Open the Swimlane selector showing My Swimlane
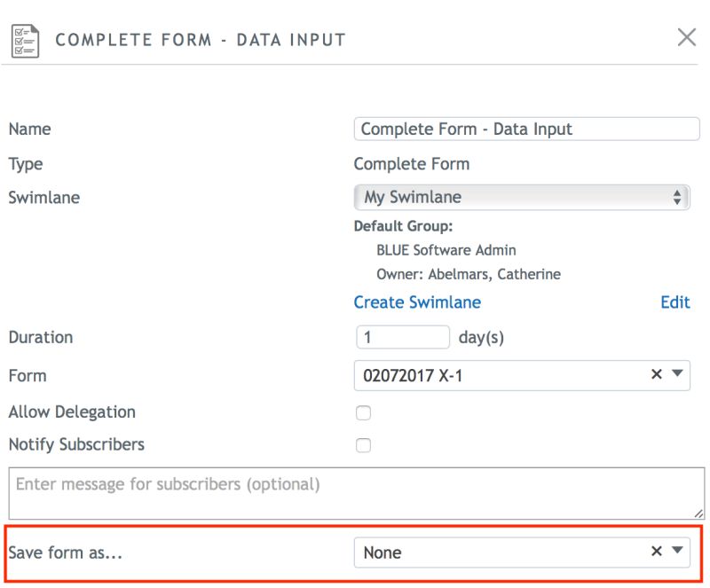Screen dimensions: 710x588 pos(523,197)
